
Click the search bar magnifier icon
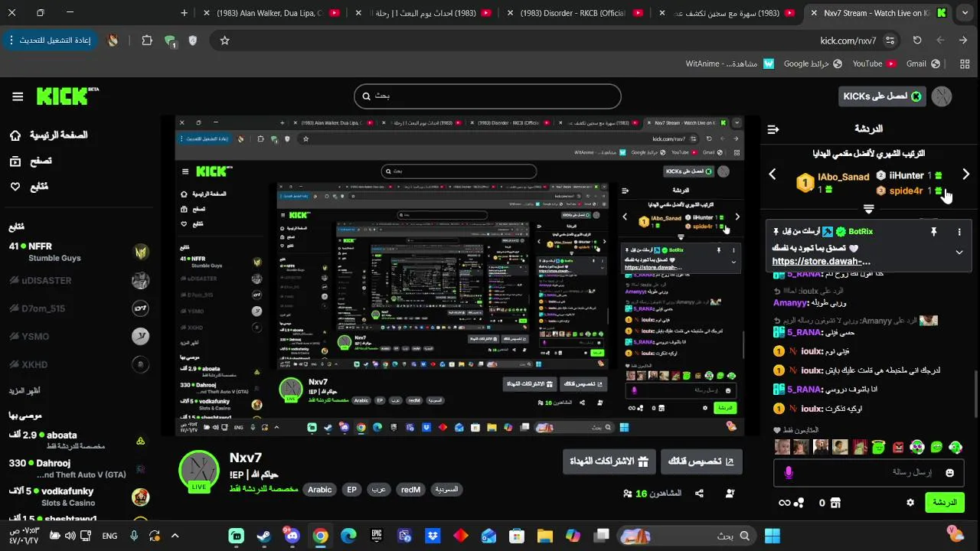366,96
